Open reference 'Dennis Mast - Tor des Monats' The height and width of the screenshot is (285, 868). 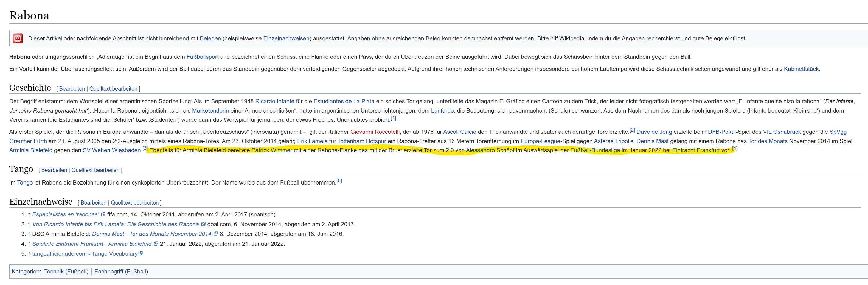[152, 234]
